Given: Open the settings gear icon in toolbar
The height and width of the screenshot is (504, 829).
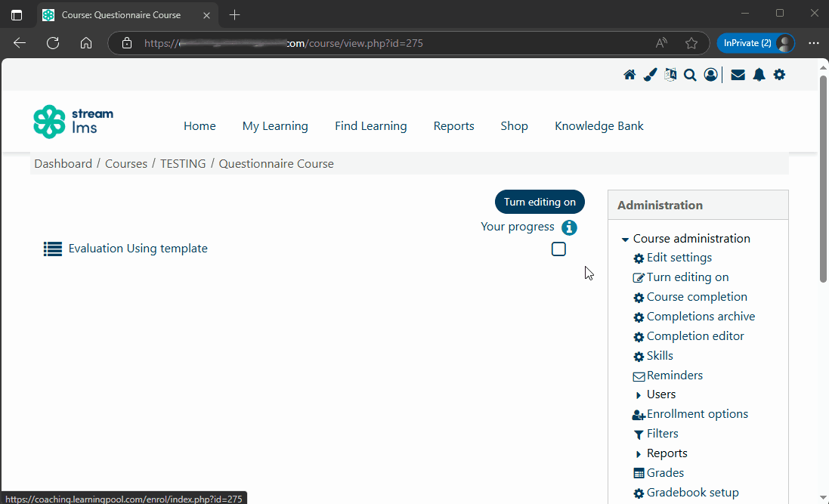Looking at the screenshot, I should pos(779,75).
